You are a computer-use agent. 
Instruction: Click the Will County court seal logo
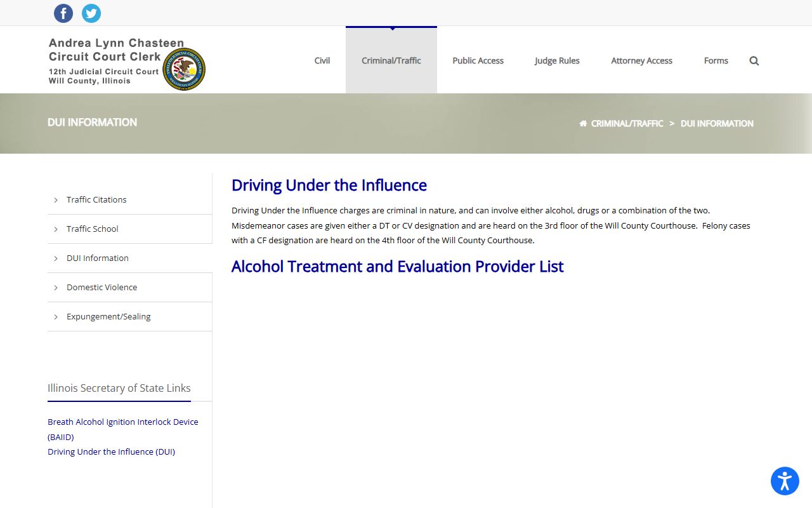[x=184, y=69]
